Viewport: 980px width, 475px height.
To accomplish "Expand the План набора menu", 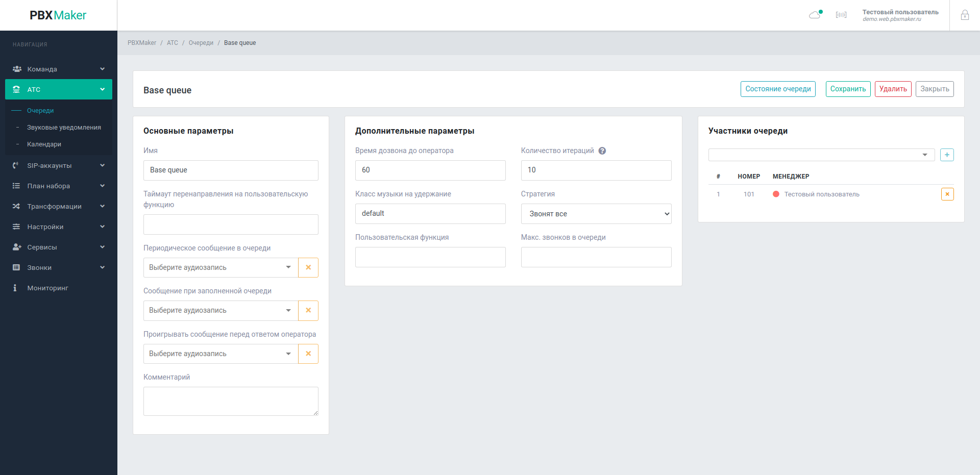I will click(x=59, y=186).
